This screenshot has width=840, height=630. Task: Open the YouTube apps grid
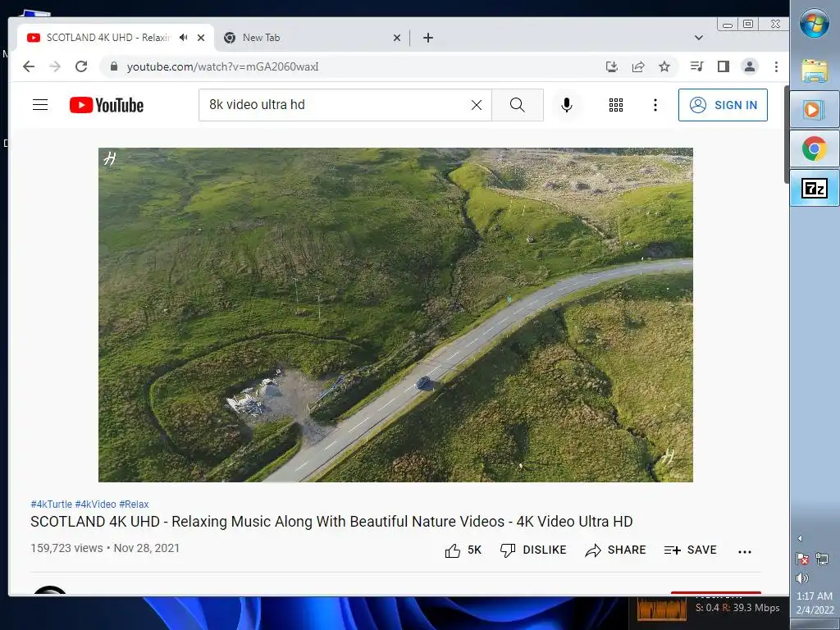616,105
